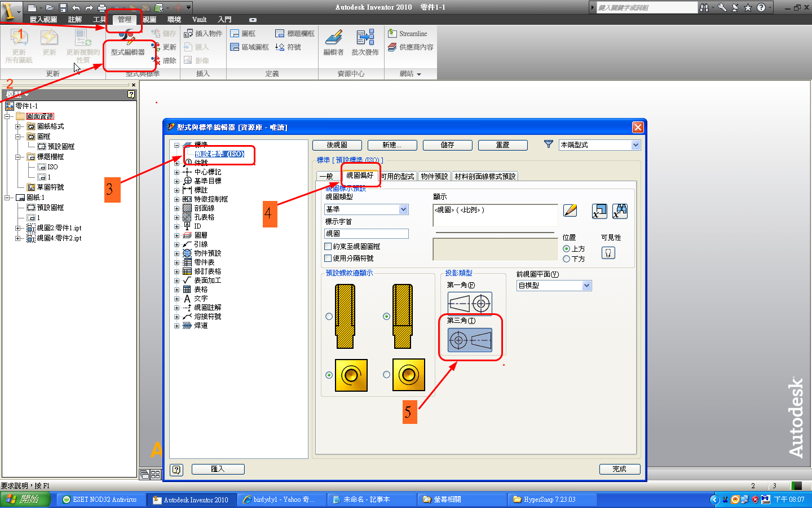The height and width of the screenshot is (508, 812).
Task: Select 預設標準 (ISO) in style tree
Action: click(x=219, y=154)
